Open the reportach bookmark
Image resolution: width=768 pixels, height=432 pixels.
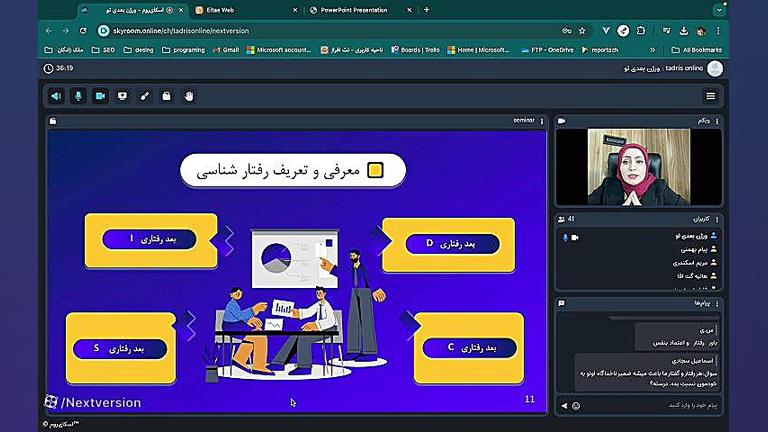[600, 50]
